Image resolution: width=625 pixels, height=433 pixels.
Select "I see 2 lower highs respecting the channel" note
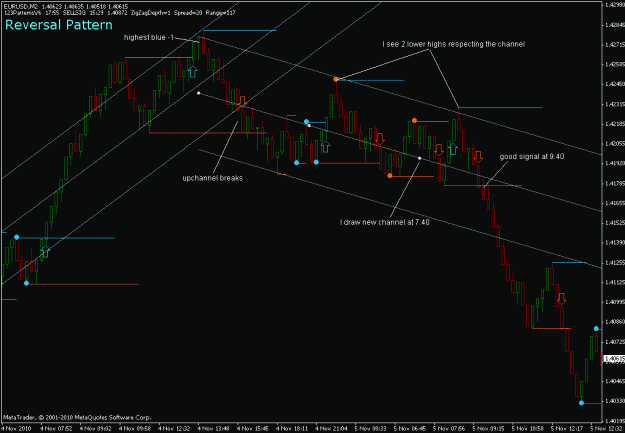454,44
